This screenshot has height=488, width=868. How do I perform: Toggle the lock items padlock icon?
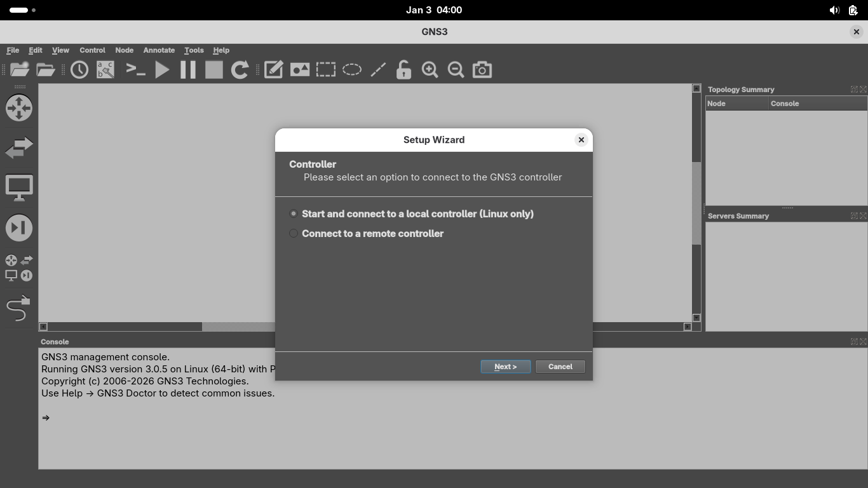pos(403,70)
